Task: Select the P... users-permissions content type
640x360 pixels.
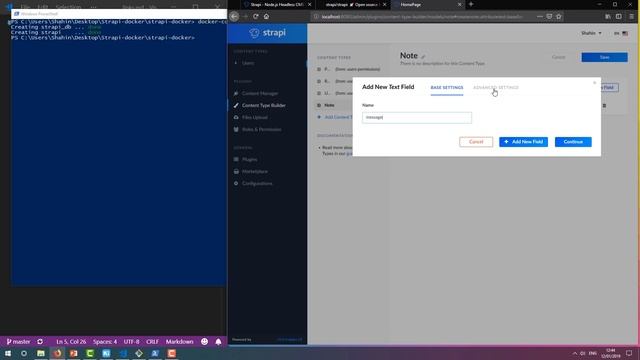Action: click(x=349, y=69)
